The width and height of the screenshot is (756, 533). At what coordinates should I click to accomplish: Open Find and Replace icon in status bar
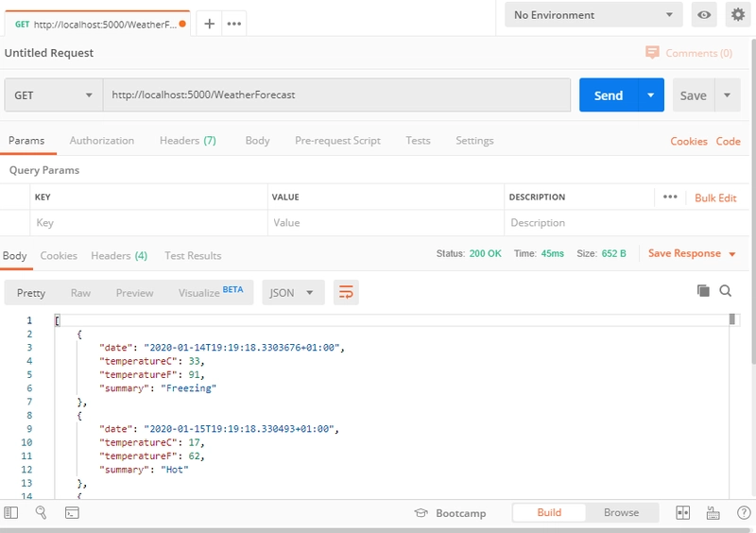41,513
